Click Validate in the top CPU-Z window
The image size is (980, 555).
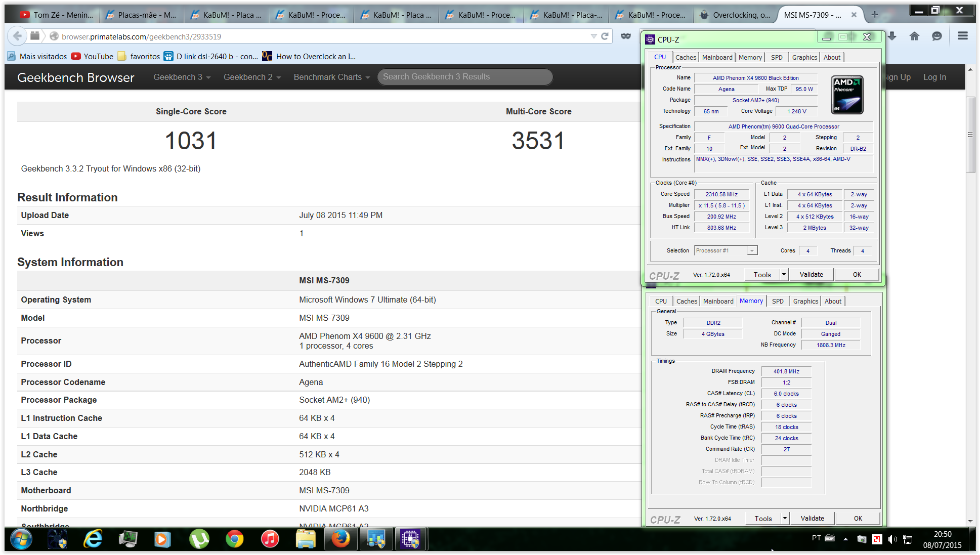point(811,274)
